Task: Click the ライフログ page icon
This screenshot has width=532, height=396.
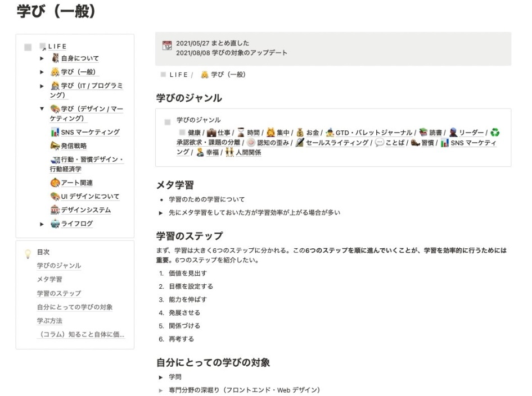Action: [x=55, y=224]
